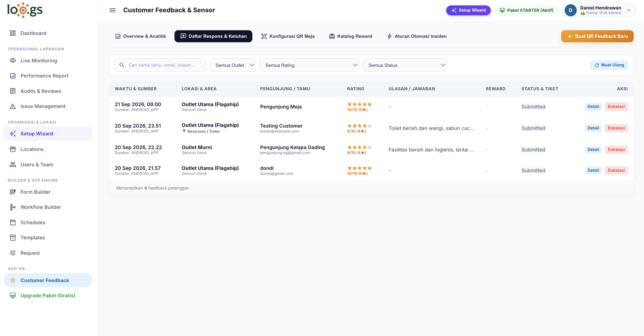Open Aturan Otomasi Insiden tab

pos(417,36)
